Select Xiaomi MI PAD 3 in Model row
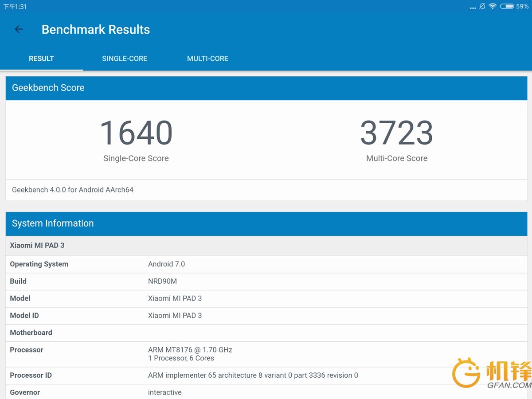The width and height of the screenshot is (532, 399). 175,298
